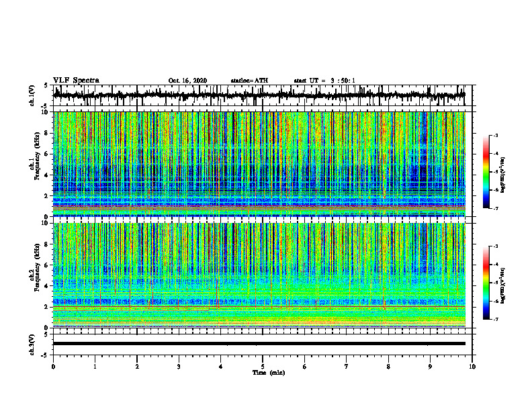Screen dimensions: 532x411
Task: Click the "start UT = 3 : 50: 1" label
Action: pyautogui.click(x=324, y=81)
